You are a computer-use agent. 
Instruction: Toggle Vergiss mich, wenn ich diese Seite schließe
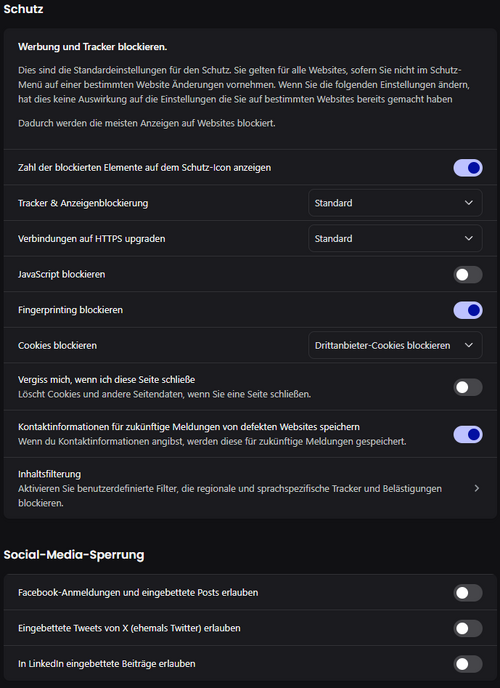[x=468, y=387]
